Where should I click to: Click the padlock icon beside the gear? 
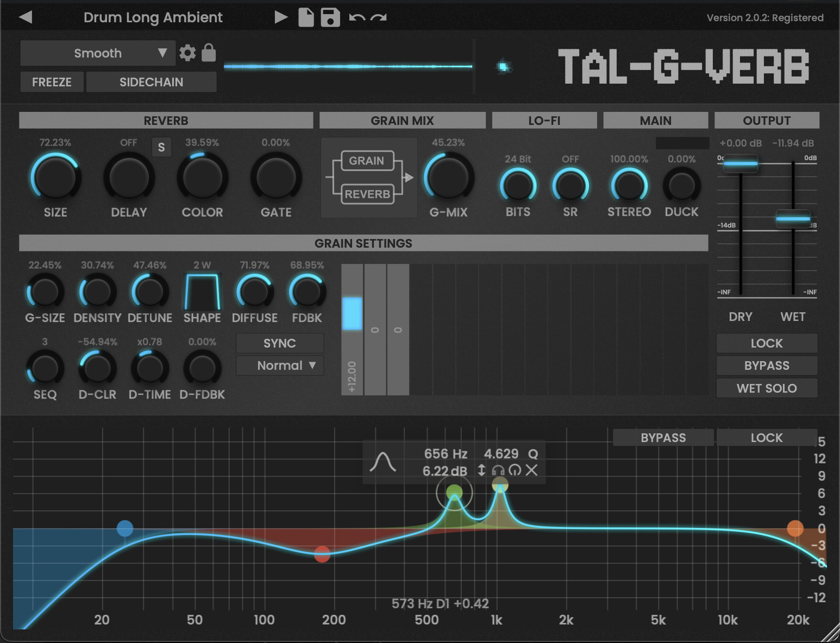(209, 53)
